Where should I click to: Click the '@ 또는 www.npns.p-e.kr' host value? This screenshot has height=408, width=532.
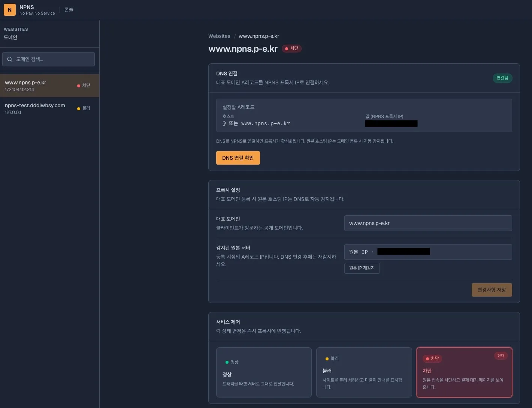(256, 123)
